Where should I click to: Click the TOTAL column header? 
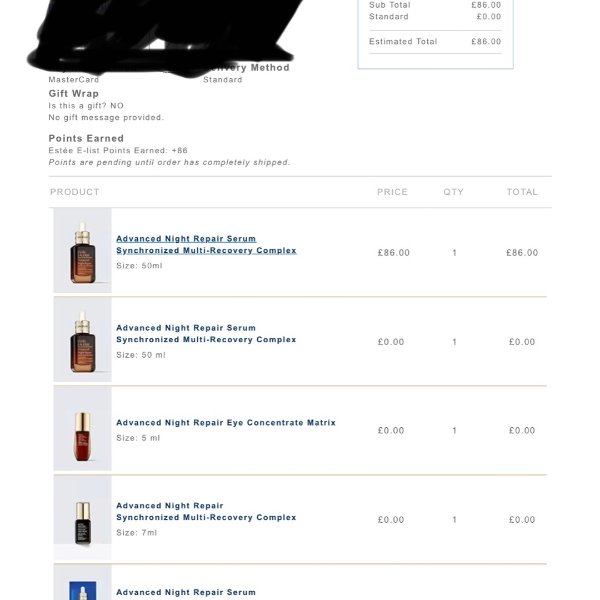click(x=522, y=192)
